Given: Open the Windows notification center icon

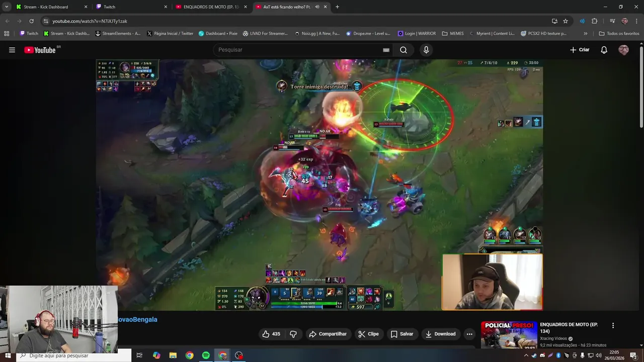Looking at the screenshot, I should pos(633,355).
